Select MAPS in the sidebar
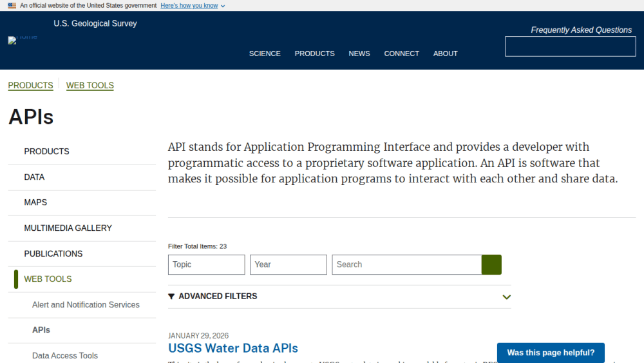Viewport: 644px width, 363px height. pos(82,202)
